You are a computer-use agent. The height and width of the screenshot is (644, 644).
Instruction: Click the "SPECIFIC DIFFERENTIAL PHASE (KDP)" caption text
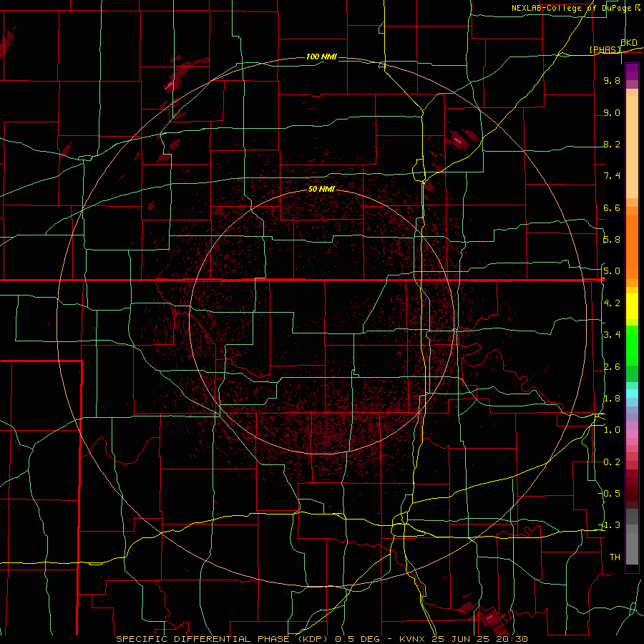(224, 639)
